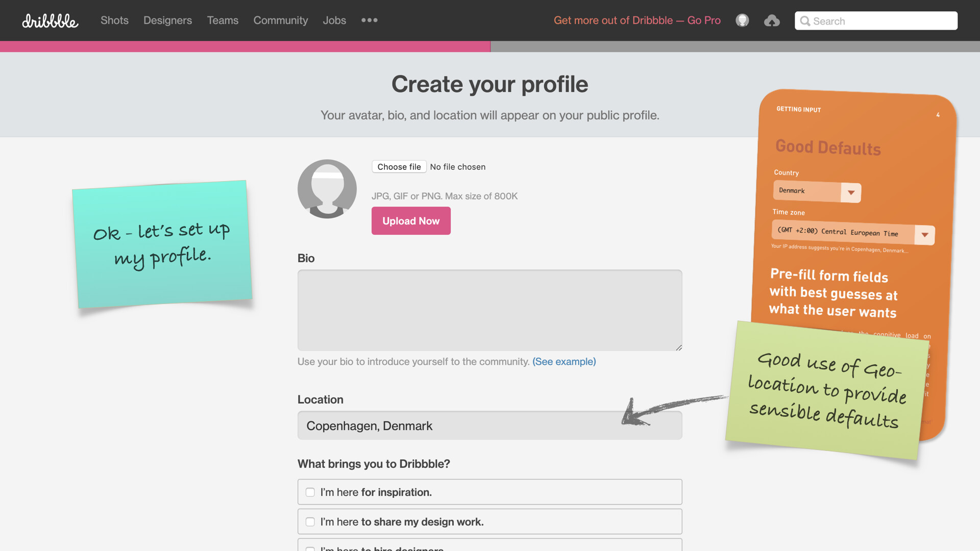The width and height of the screenshot is (980, 551).
Task: Check "I'm here for inspiration"
Action: pos(310,492)
